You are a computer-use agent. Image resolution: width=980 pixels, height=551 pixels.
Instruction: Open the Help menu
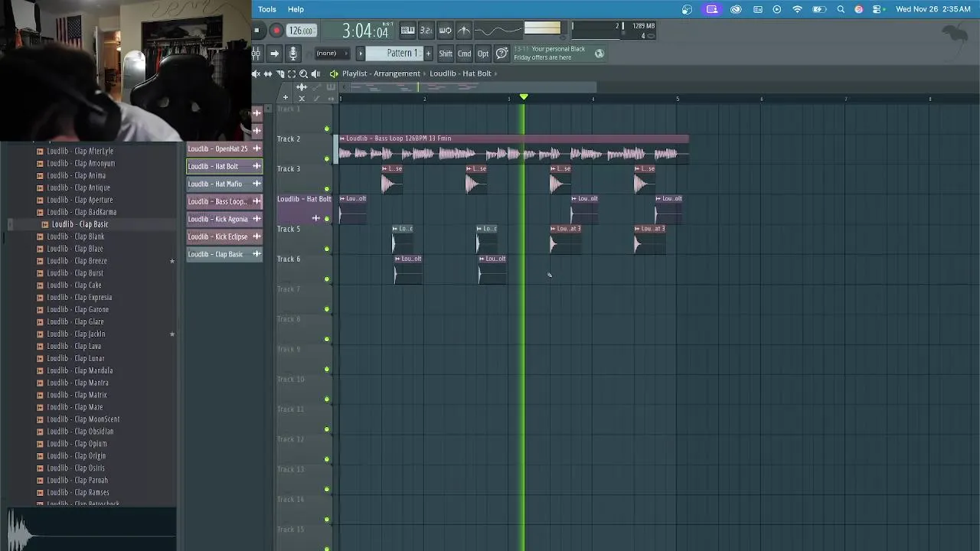(296, 9)
